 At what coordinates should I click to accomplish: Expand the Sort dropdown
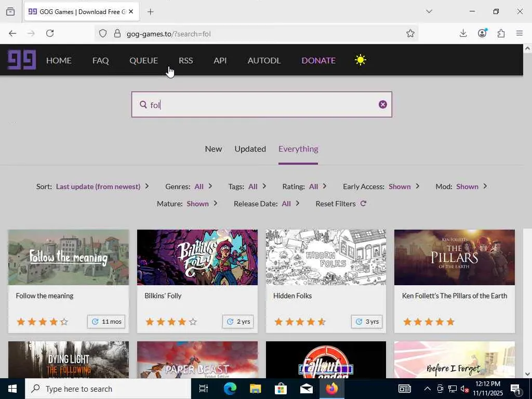(92, 187)
